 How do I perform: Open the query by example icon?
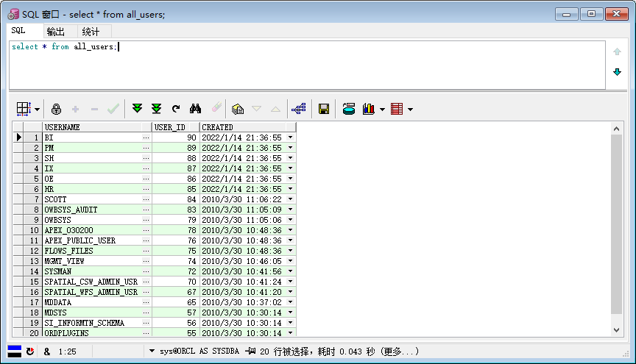[238, 109]
